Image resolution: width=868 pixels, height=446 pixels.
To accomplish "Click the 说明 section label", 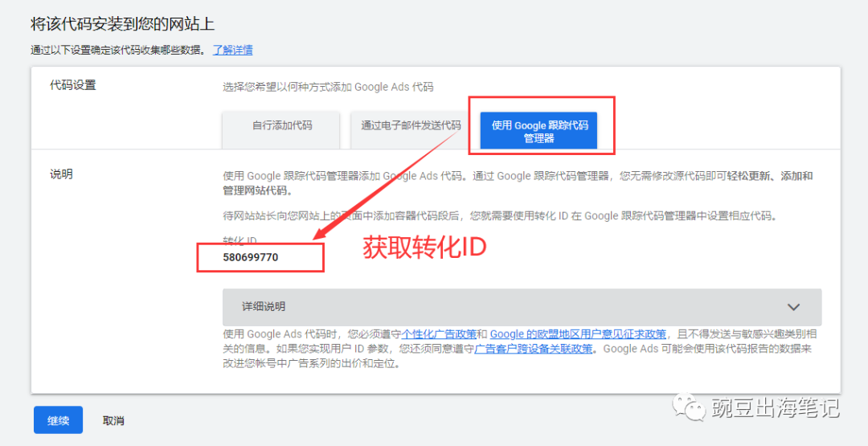I will click(61, 174).
